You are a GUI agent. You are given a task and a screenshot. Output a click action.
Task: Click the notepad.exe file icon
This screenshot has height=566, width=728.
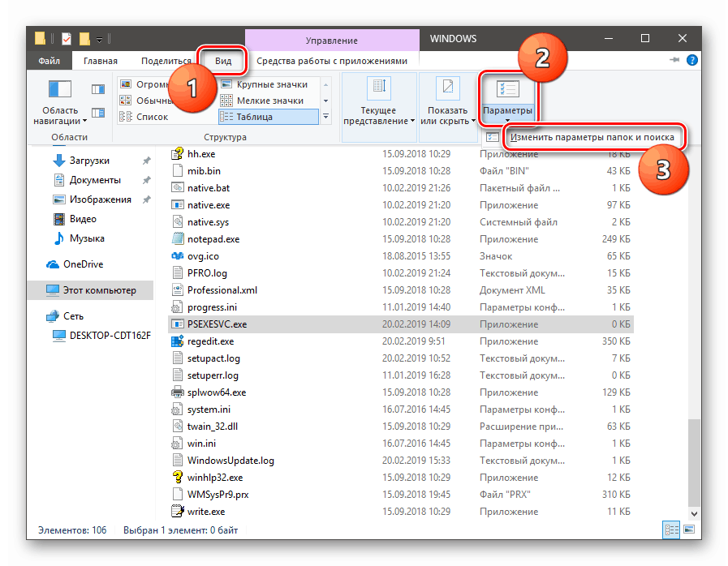click(x=178, y=239)
